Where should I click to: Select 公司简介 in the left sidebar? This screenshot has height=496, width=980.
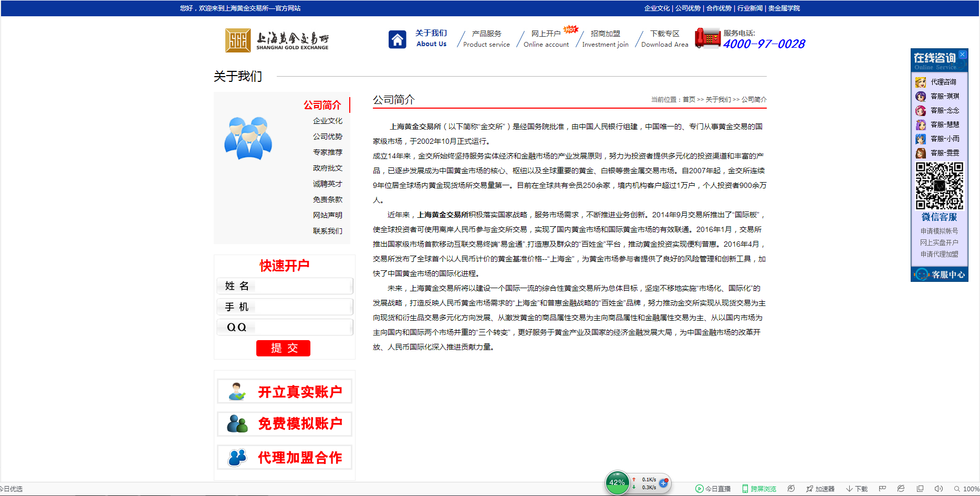click(322, 105)
